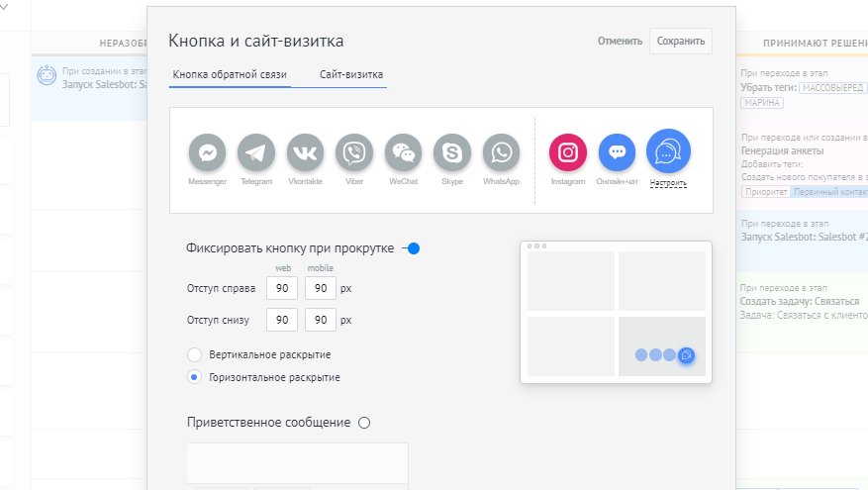Switch to Кнопка обратной связи tab

(230, 74)
